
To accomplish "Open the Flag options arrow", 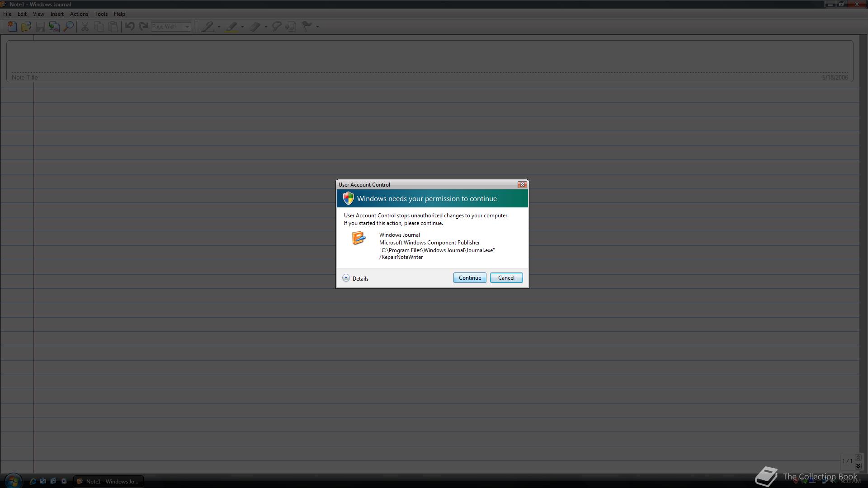I will [x=317, y=27].
